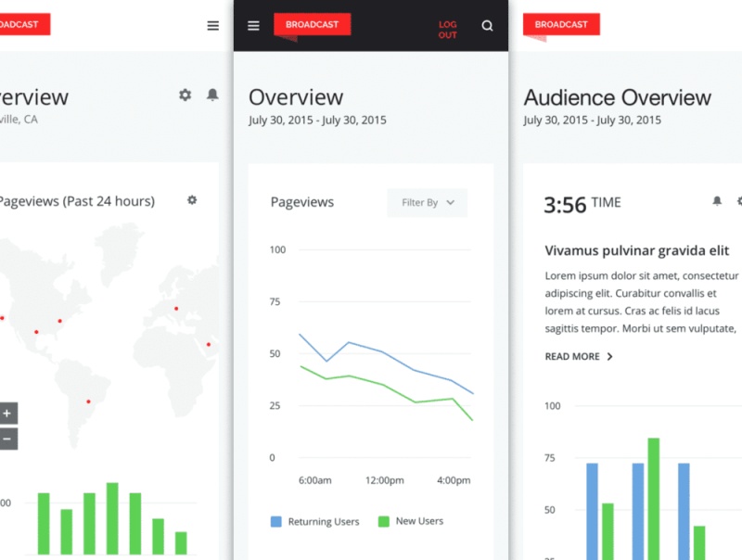Screen dimensions: 742x560
Task: Open the READ MORE link
Action: 572,357
